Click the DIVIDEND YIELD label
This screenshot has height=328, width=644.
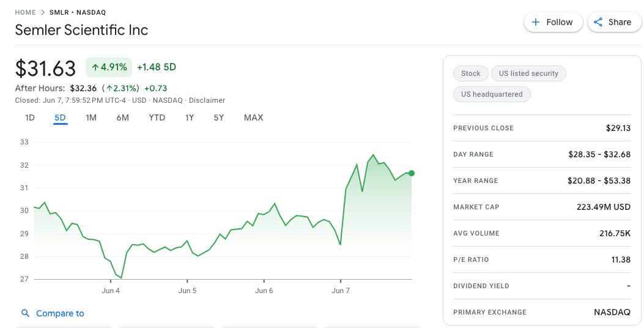481,286
